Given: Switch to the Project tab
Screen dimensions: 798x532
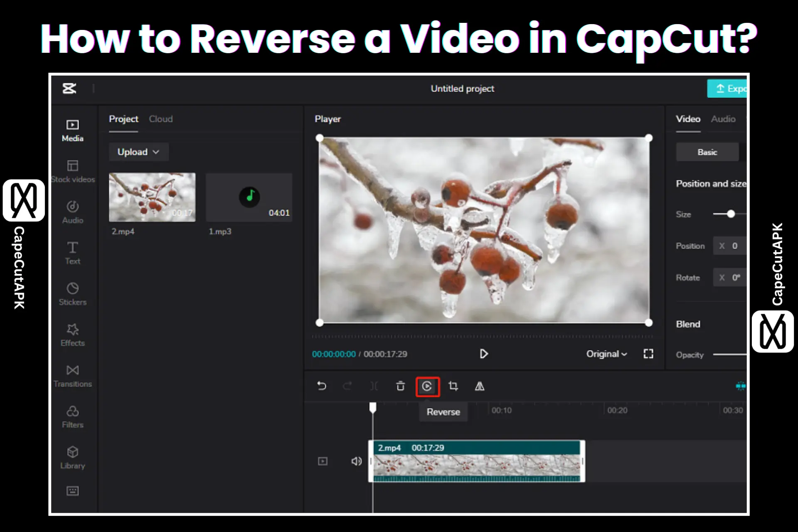Looking at the screenshot, I should coord(123,119).
